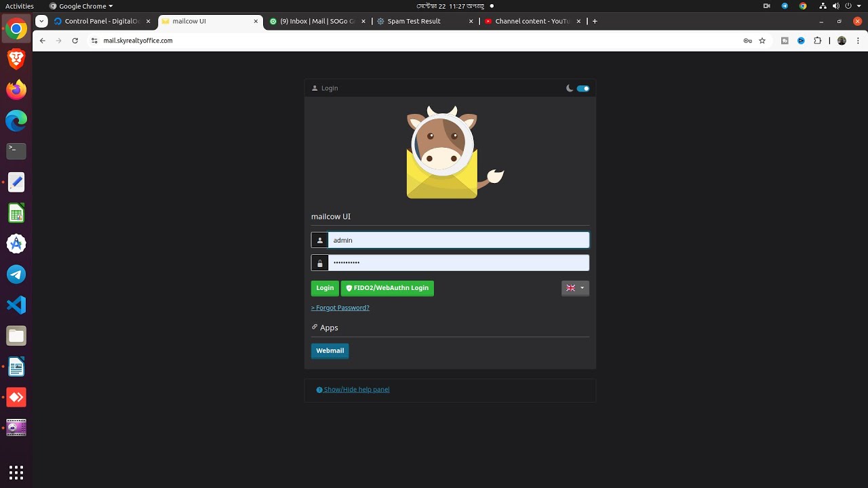Screen dimensions: 868x488
Task: Open the Activities overview
Action: (19, 6)
